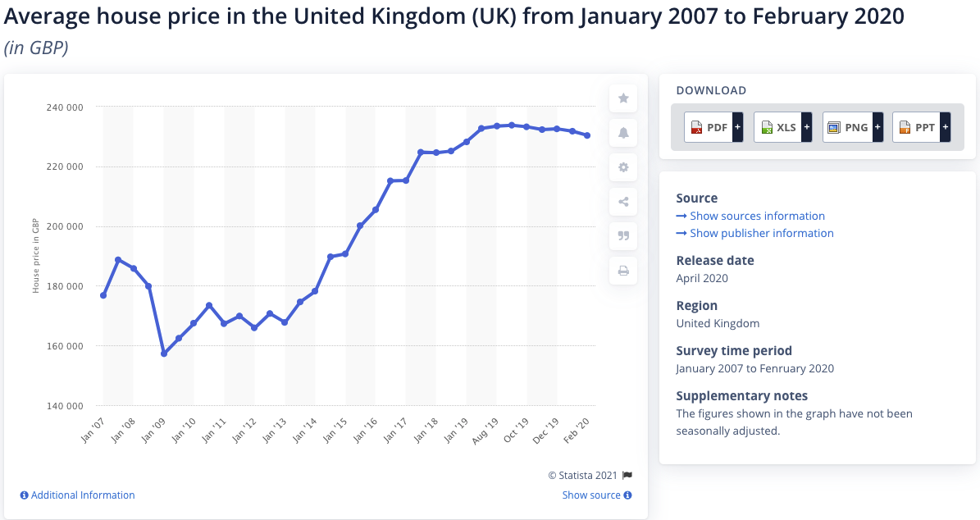Expand the PPT plus options

coord(946,128)
